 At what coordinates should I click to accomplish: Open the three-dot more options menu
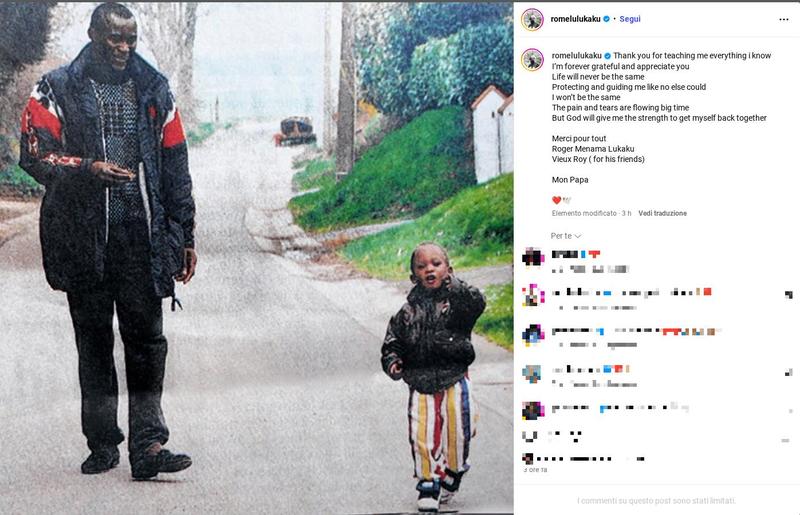(x=784, y=19)
